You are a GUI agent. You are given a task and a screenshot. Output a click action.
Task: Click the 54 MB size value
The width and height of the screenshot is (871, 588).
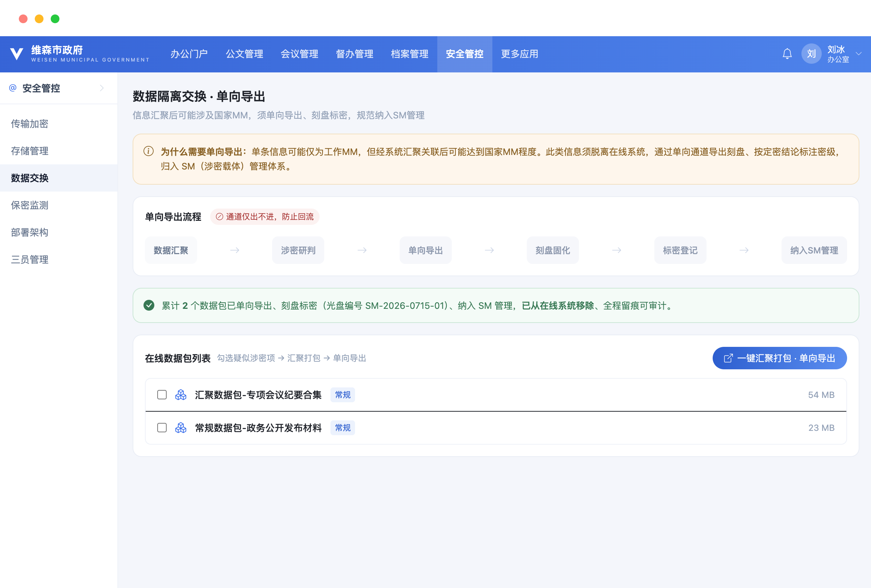821,395
